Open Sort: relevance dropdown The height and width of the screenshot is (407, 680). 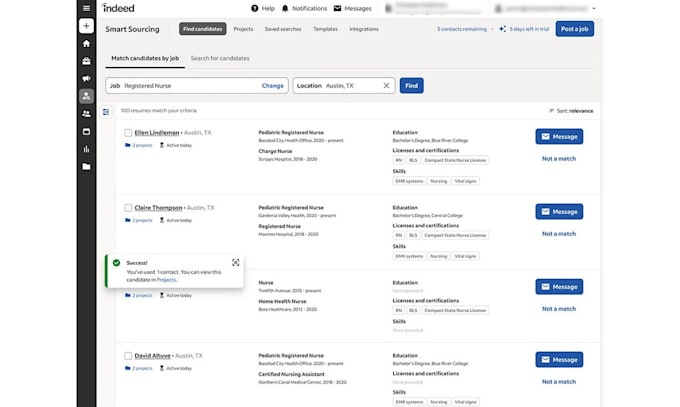[571, 111]
